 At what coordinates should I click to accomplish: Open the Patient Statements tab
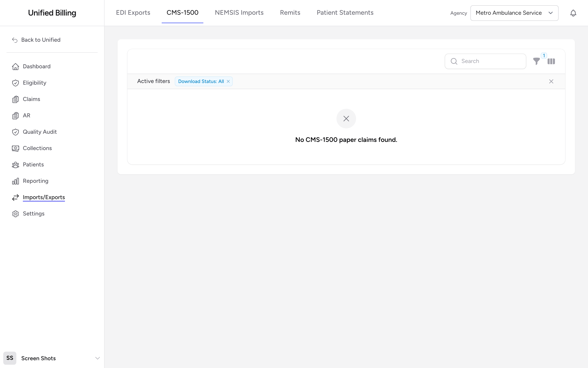(345, 13)
